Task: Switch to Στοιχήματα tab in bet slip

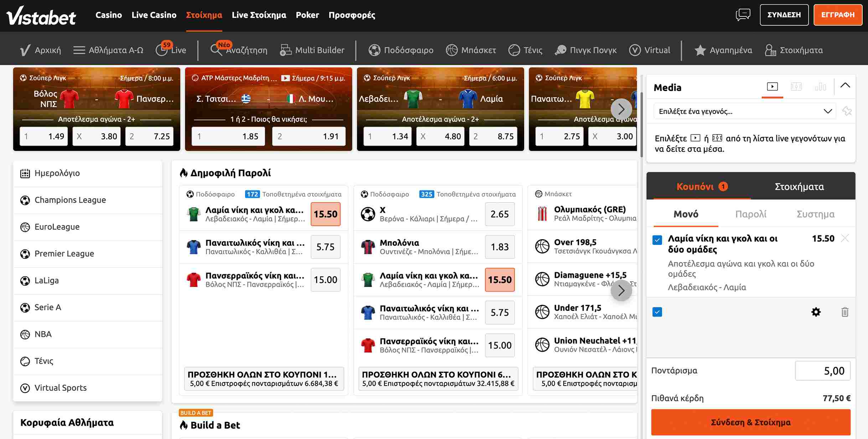Action: pos(799,187)
